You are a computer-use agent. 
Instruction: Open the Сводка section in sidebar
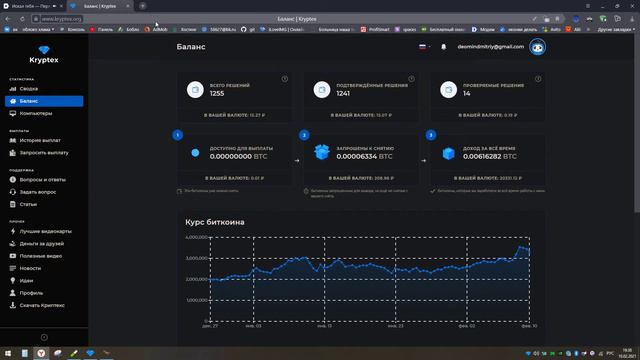click(x=29, y=89)
